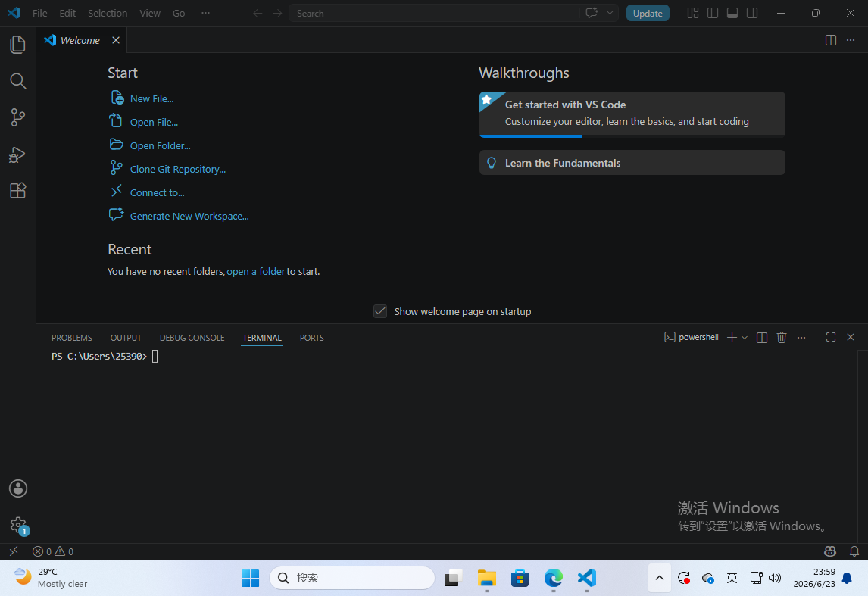Close the terminal panel
868x596 pixels.
pos(851,338)
